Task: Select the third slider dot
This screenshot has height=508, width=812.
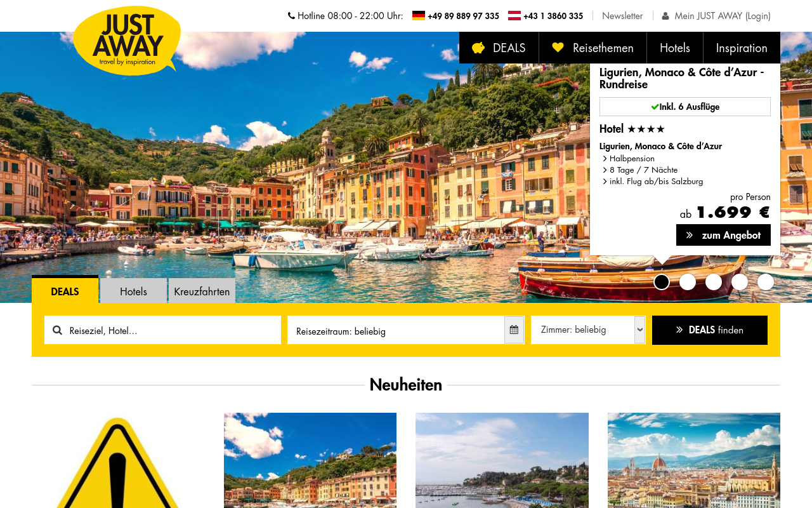Action: coord(714,282)
